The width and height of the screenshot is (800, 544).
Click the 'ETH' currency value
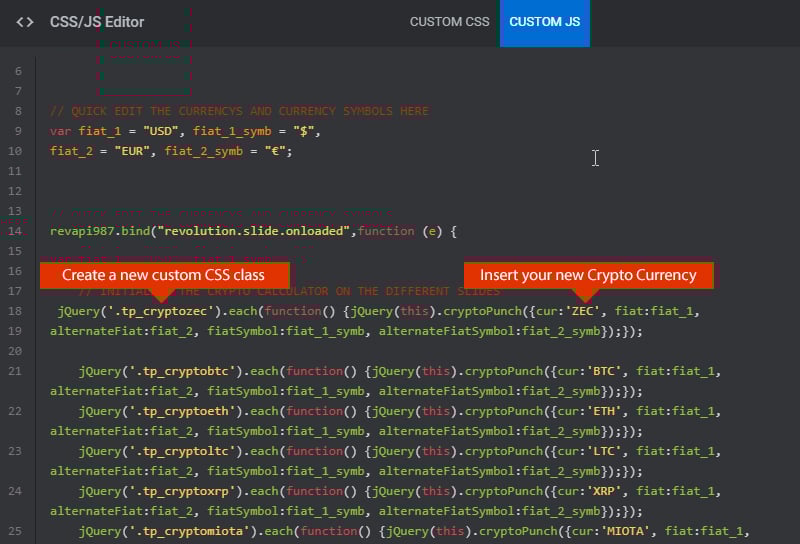(604, 411)
